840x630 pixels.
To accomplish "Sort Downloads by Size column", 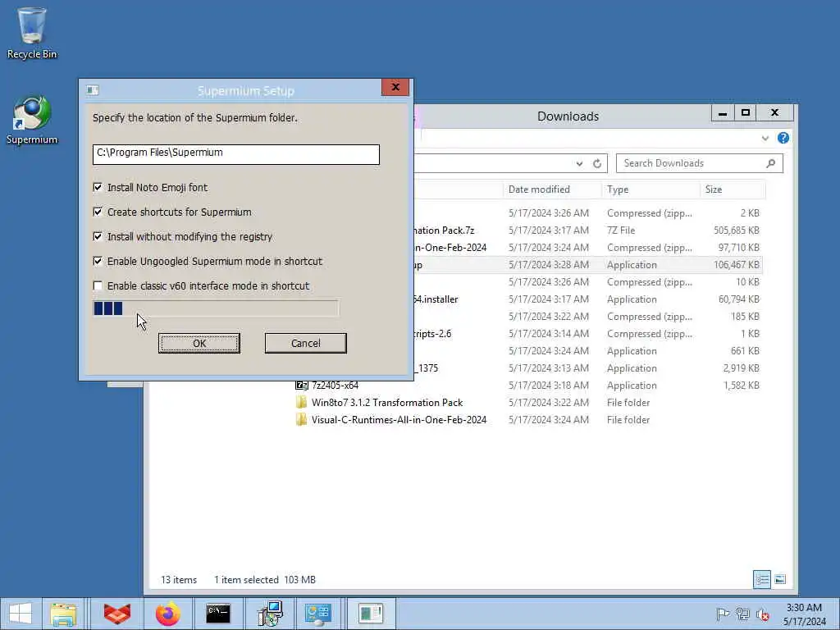I will 733,189.
